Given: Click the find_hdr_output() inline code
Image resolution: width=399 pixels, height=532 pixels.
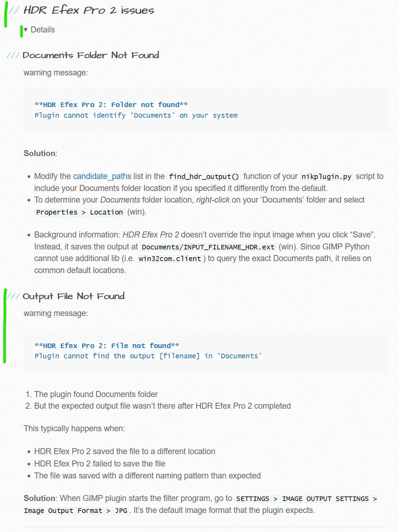Looking at the screenshot, I should pos(204,177).
